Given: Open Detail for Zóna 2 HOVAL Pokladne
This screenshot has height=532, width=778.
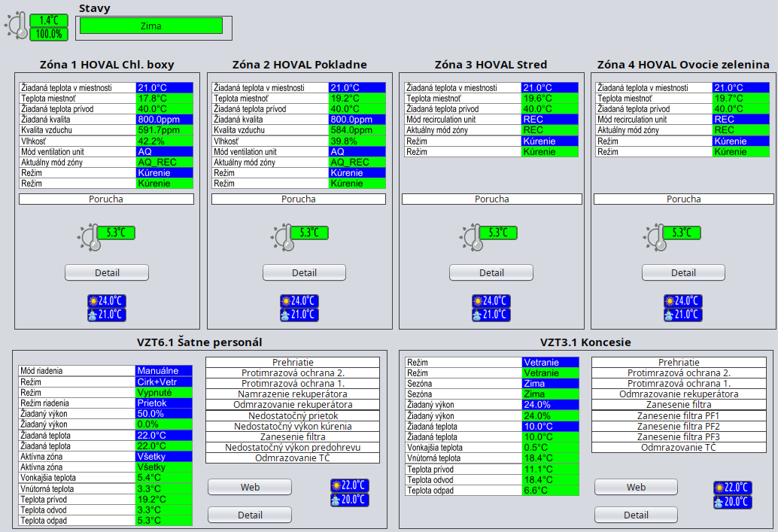Looking at the screenshot, I should click(304, 272).
